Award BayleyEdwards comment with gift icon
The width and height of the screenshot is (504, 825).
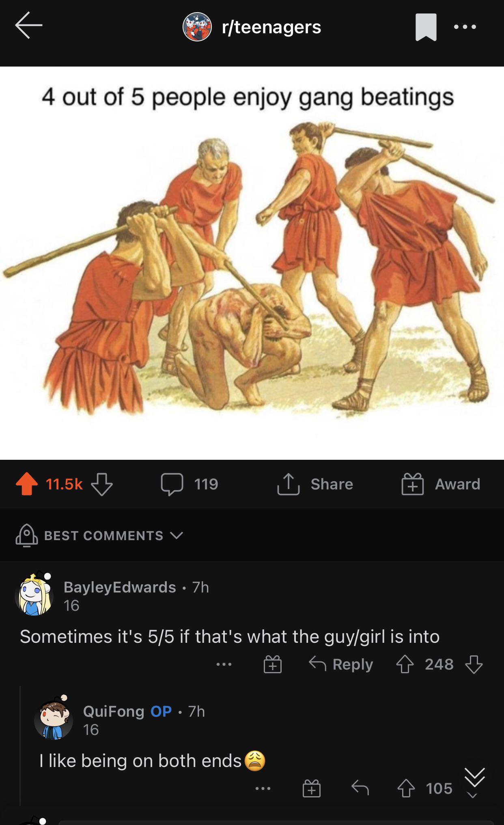click(x=273, y=665)
